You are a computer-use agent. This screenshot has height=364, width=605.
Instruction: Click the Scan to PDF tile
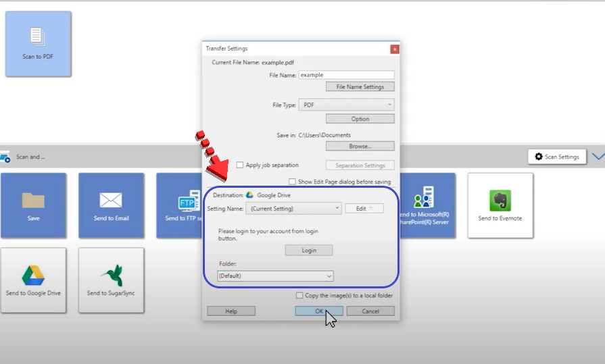click(38, 43)
